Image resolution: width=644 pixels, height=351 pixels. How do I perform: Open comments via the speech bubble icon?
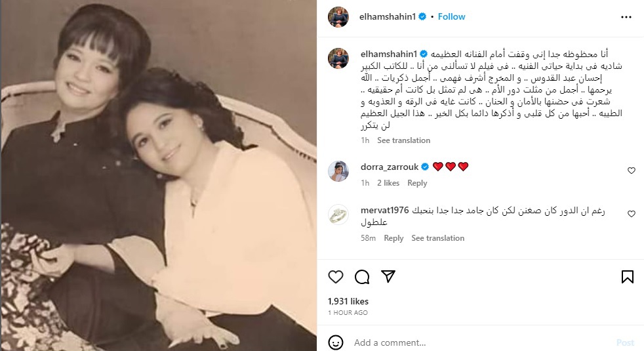coord(362,277)
